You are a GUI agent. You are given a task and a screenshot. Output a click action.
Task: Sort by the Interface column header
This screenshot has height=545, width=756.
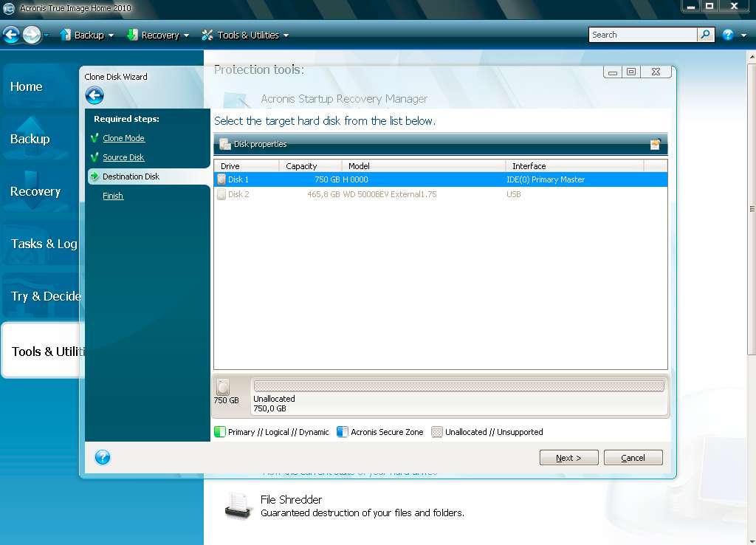(574, 166)
